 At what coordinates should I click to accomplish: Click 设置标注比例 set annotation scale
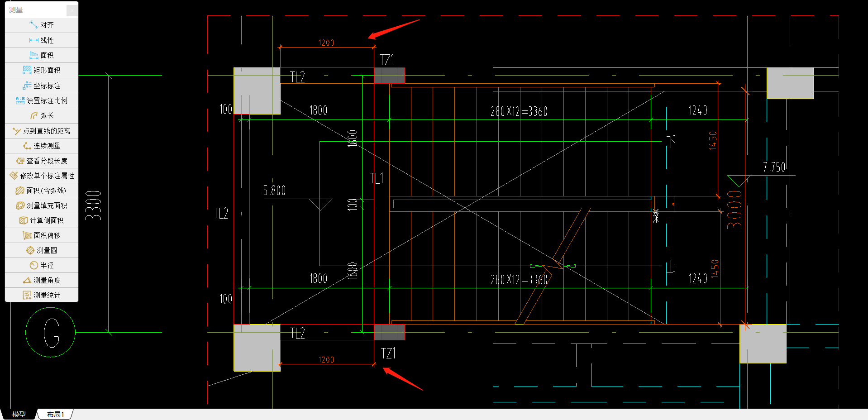[x=42, y=100]
